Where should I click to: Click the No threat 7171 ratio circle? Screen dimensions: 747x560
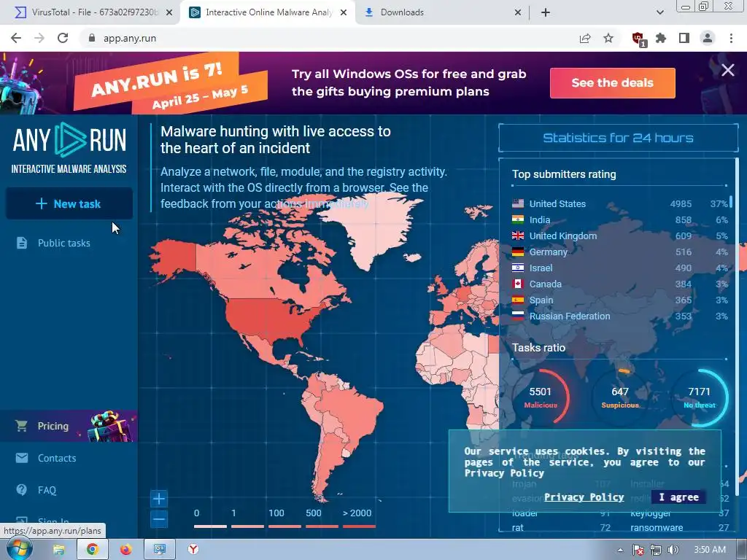click(x=700, y=397)
